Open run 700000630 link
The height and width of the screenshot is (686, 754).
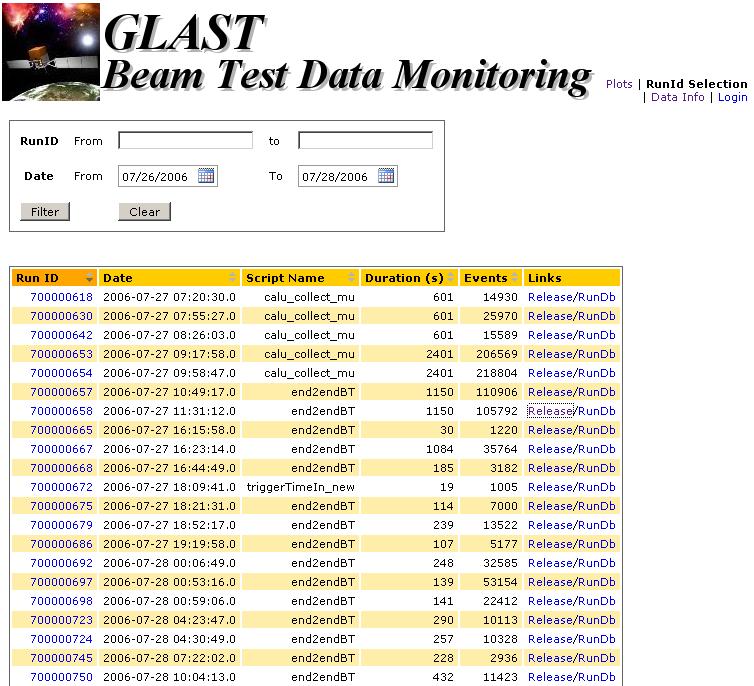click(x=62, y=316)
